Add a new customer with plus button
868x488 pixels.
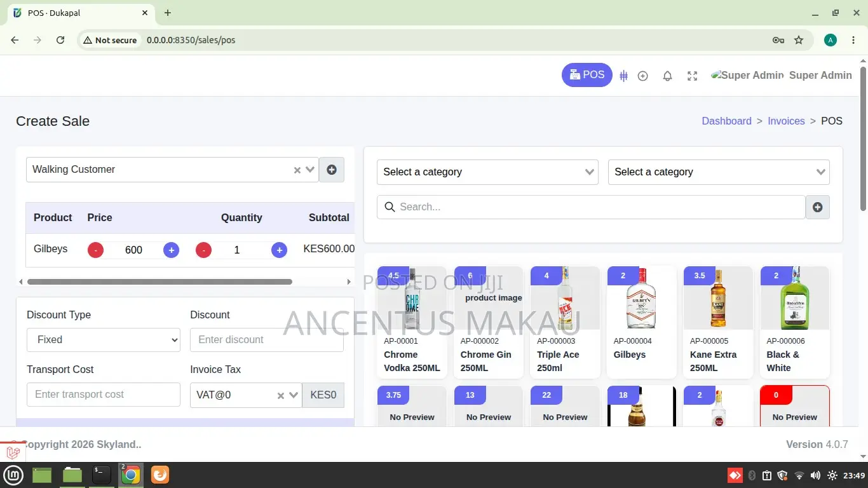332,170
